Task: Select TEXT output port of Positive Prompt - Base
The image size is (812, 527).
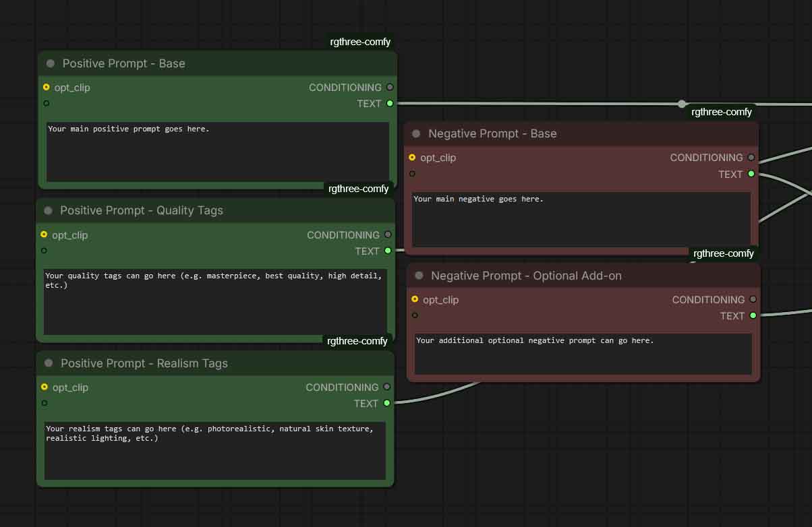Action: click(x=390, y=104)
